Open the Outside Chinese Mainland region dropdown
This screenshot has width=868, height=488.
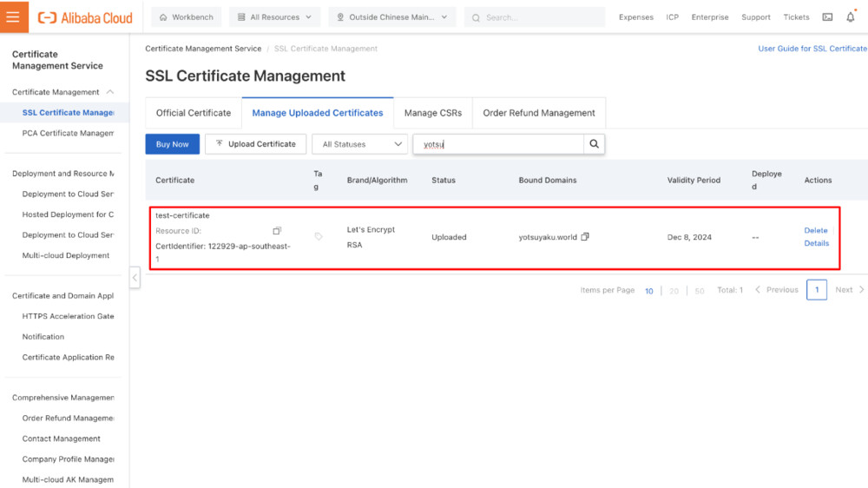pos(392,17)
